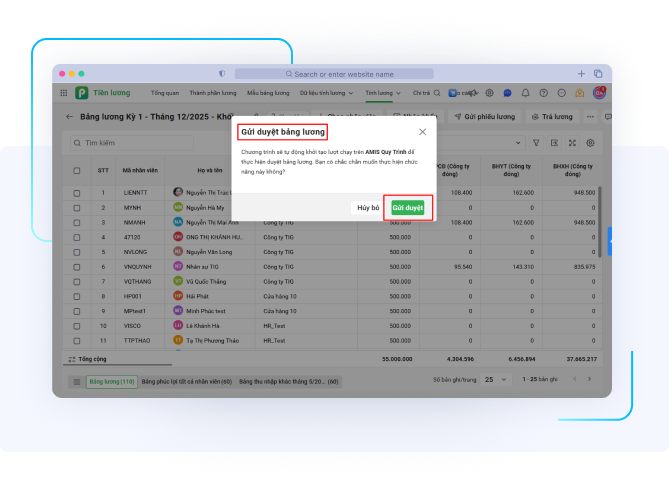Open the Thành phần lương menu

coord(212,92)
